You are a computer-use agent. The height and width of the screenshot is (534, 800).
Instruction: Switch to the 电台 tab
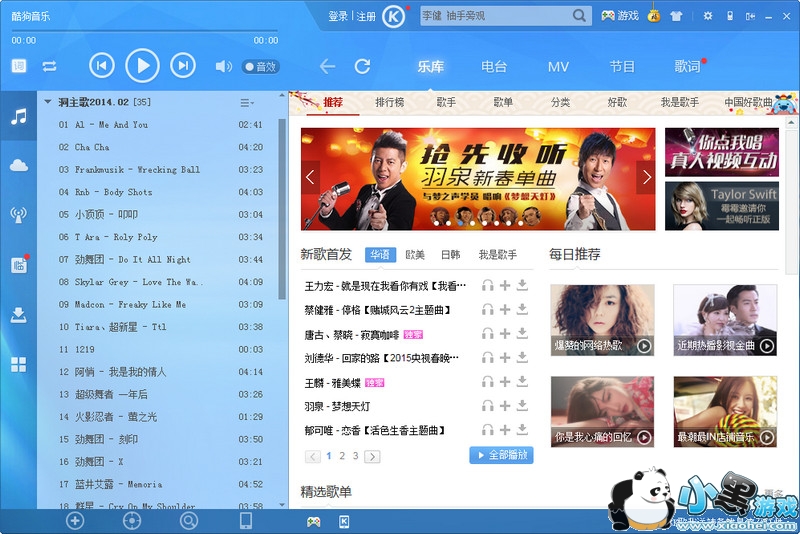[494, 66]
